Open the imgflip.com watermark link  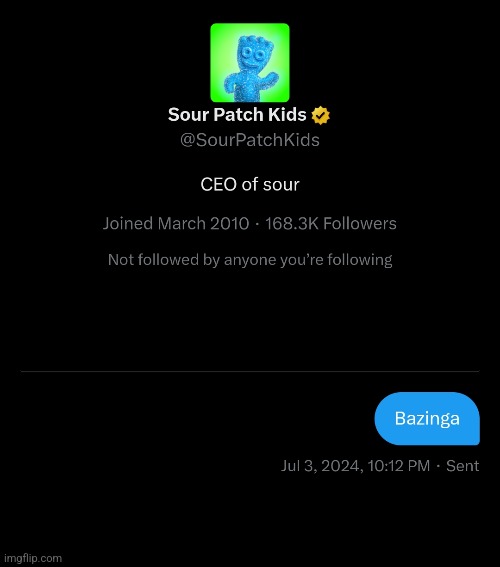point(33,558)
